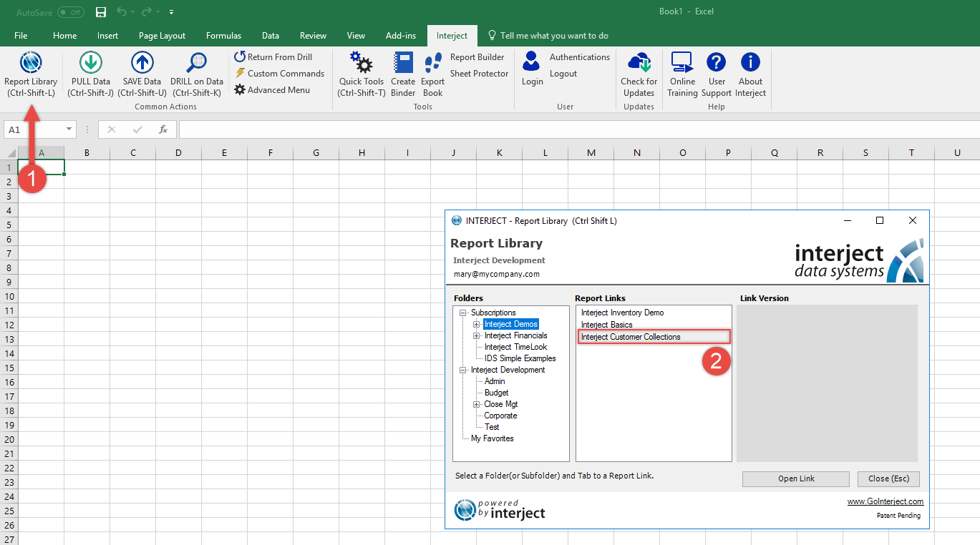Click the Create Binder icon
The width and height of the screenshot is (980, 545).
click(x=403, y=64)
